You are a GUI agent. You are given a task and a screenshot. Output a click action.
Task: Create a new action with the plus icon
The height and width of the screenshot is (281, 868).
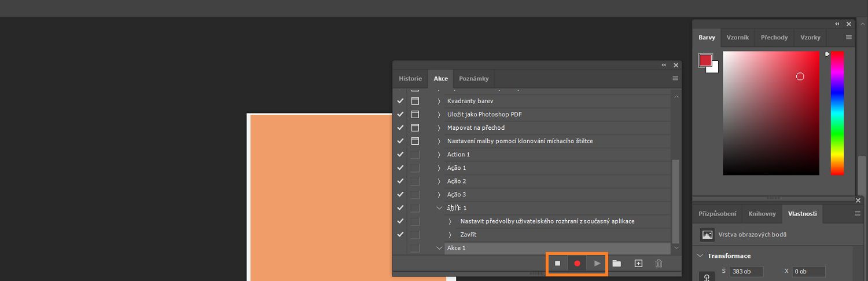click(638, 264)
